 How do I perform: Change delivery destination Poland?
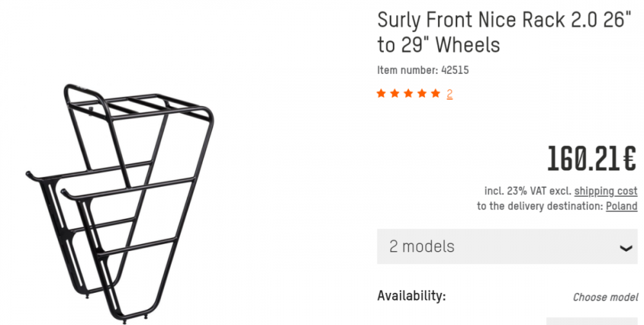click(x=621, y=207)
